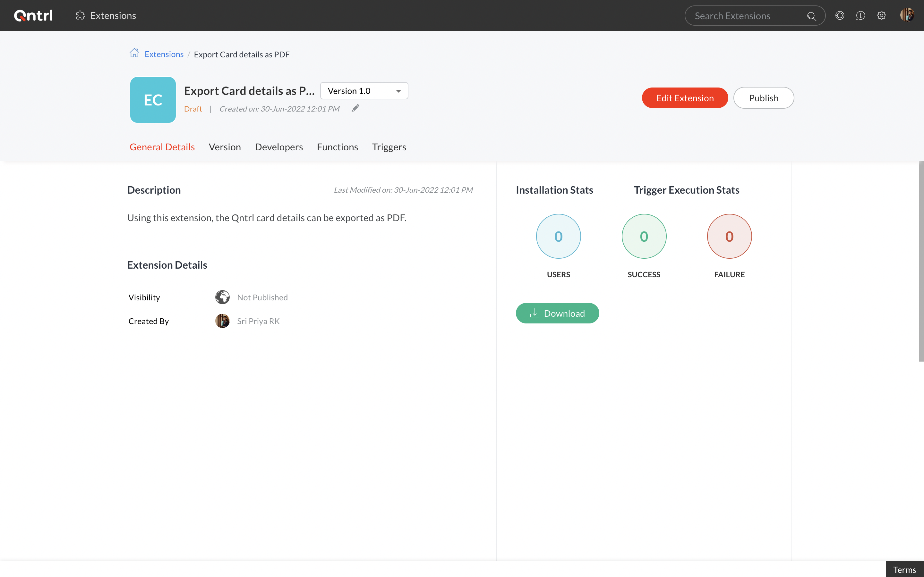This screenshot has height=577, width=924.
Task: Click the Extensions puzzle icon in header
Action: (x=80, y=15)
